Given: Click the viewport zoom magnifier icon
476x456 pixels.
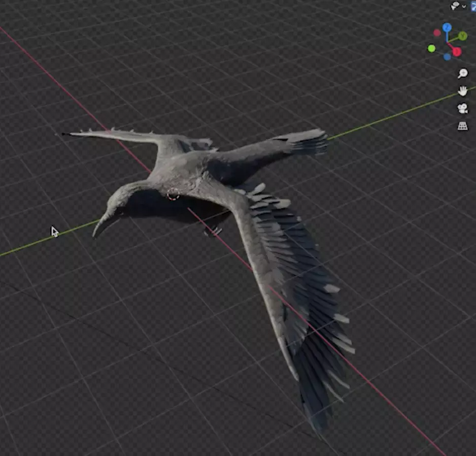Looking at the screenshot, I should [463, 73].
